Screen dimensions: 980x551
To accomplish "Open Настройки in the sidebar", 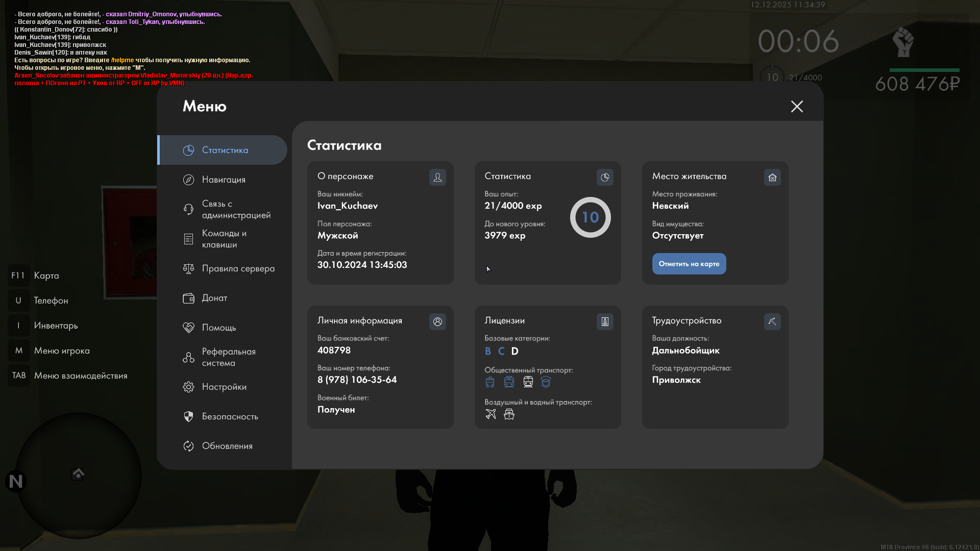I will pos(223,387).
